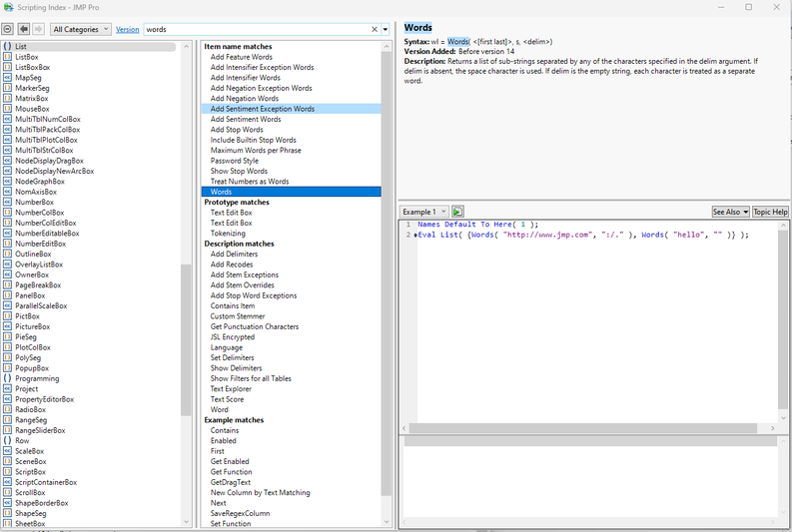Click the Programming parentheses icon
This screenshot has width=792, height=532.
coord(7,378)
